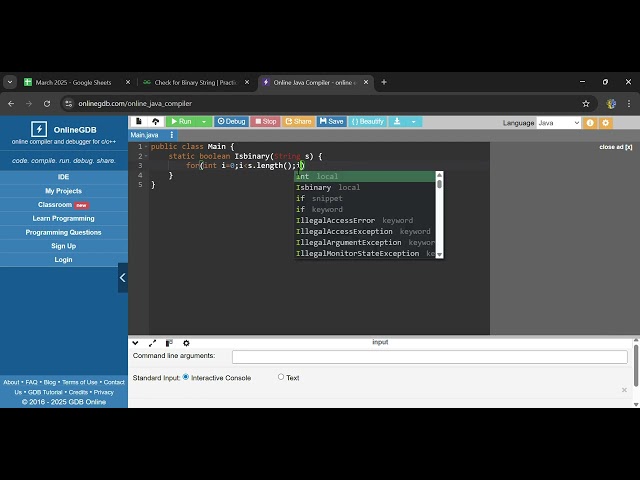Image resolution: width=640 pixels, height=480 pixels.
Task: Click the Upload File arrow icon
Action: (156, 122)
